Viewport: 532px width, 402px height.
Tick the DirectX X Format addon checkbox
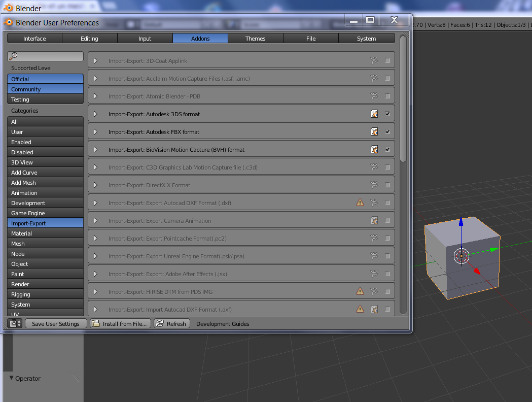[x=387, y=185]
